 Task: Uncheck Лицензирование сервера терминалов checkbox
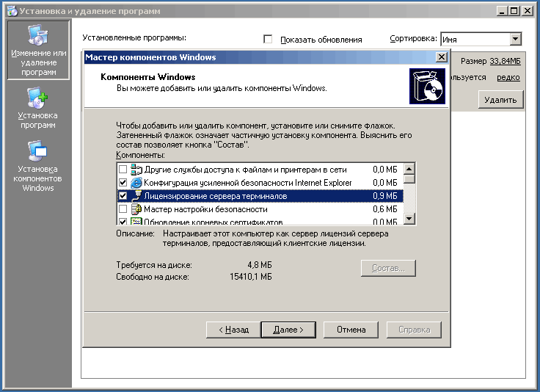[x=123, y=196]
